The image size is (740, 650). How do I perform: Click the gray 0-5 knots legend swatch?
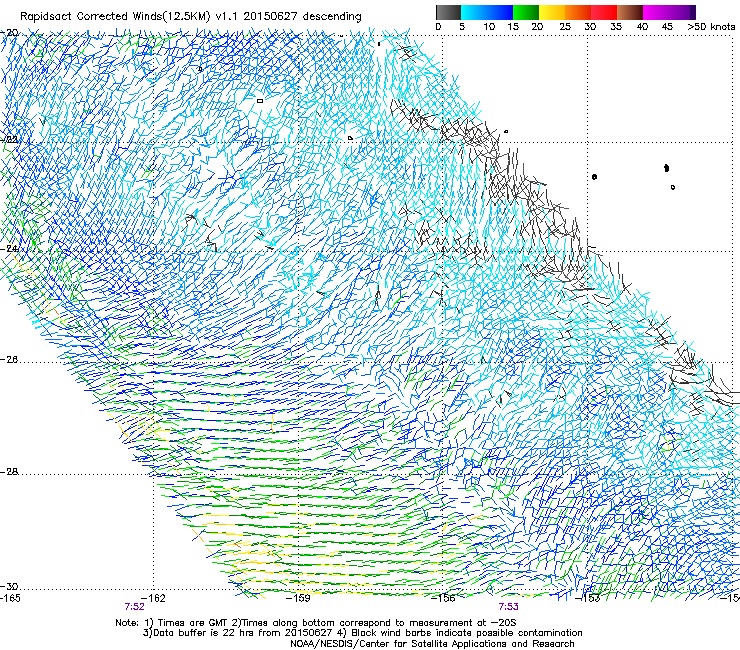[x=448, y=12]
